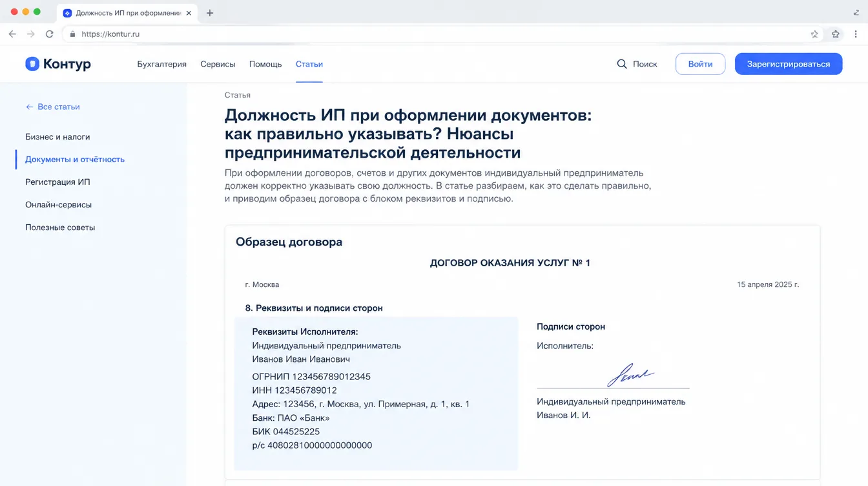Click the Зарегистрироваться button
The height and width of the screenshot is (486, 868).
[x=789, y=64]
